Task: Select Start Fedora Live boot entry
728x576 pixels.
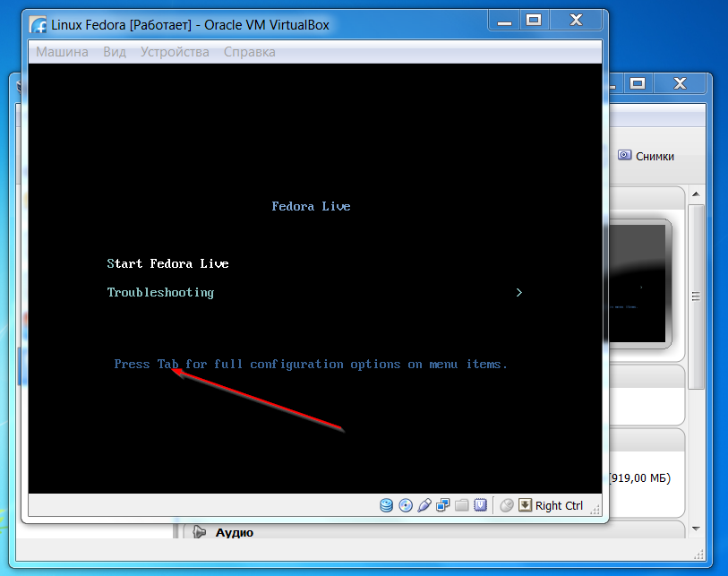Action: [x=167, y=263]
